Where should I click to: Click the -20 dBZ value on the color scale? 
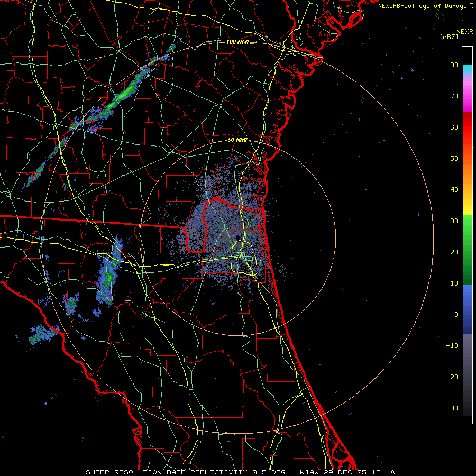tap(452, 377)
